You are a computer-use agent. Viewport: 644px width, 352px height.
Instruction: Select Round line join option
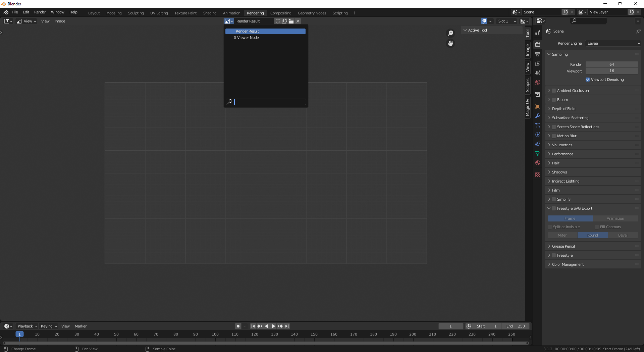592,235
